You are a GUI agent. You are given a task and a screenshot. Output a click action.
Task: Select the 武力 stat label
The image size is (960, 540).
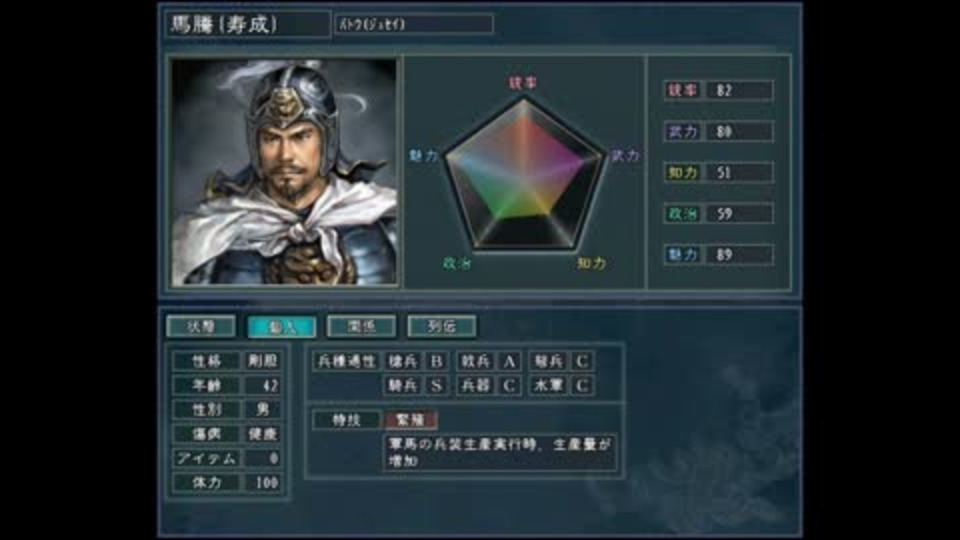(x=682, y=131)
